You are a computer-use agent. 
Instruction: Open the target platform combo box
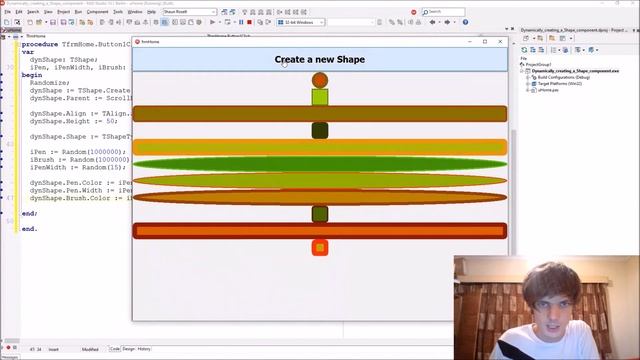301,22
